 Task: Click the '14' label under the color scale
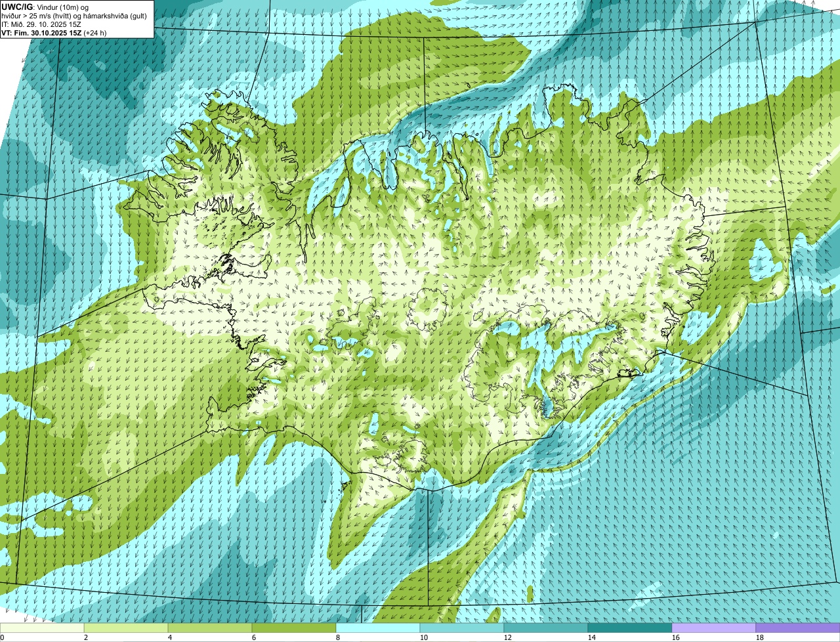pos(592,637)
